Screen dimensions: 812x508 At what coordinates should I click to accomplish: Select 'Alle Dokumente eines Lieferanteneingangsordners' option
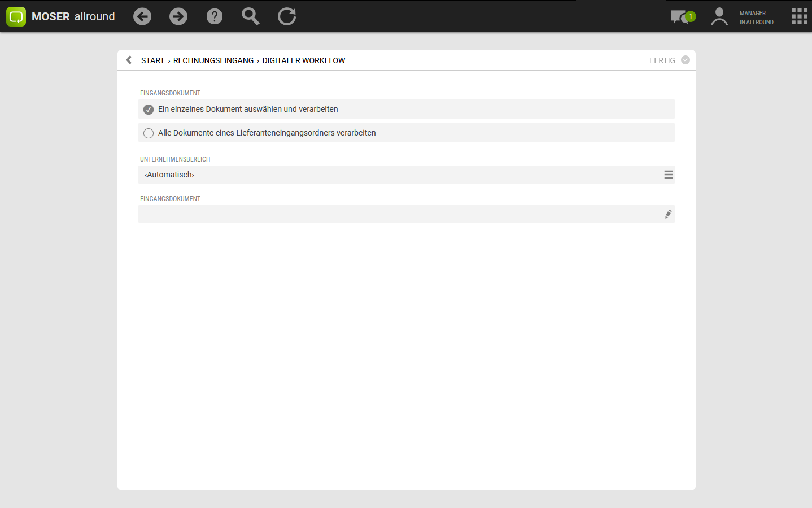(407, 133)
